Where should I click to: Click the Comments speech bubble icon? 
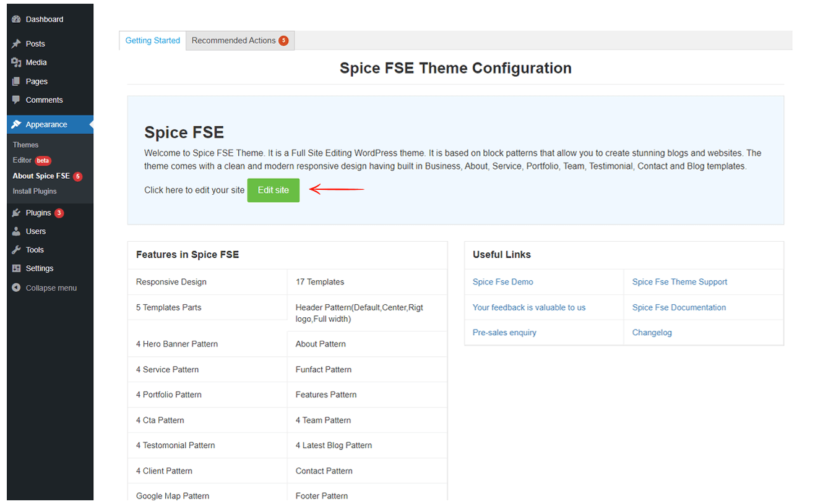(x=16, y=100)
